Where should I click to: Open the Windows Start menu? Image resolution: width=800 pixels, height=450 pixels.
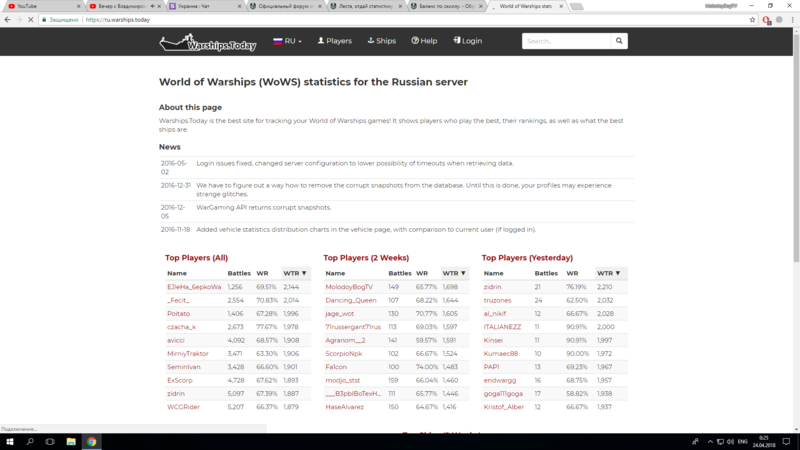click(x=10, y=442)
